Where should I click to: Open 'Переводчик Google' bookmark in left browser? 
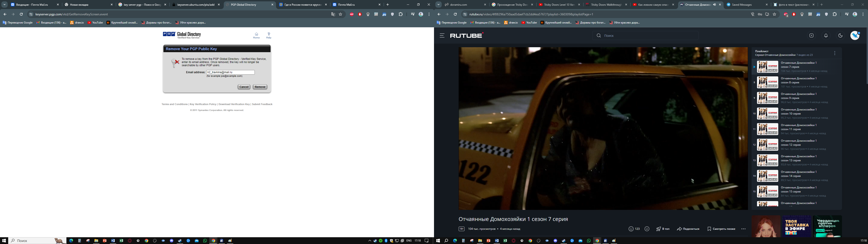pos(18,23)
